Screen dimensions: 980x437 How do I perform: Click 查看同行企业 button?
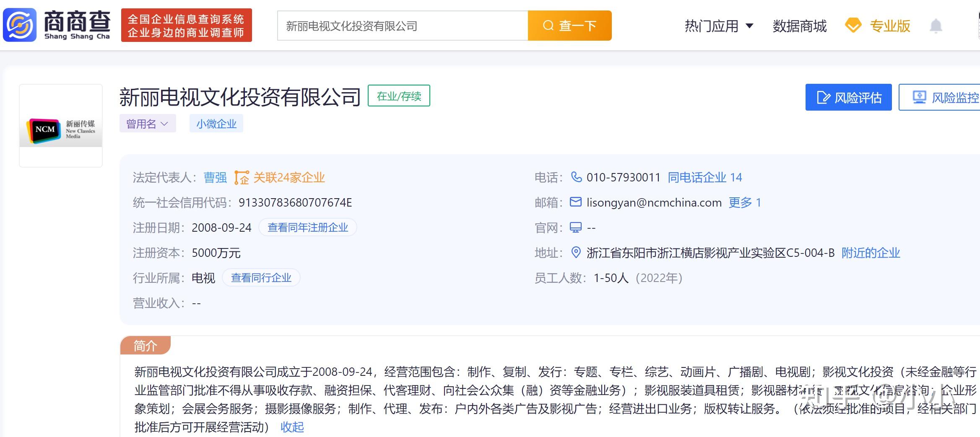point(261,278)
